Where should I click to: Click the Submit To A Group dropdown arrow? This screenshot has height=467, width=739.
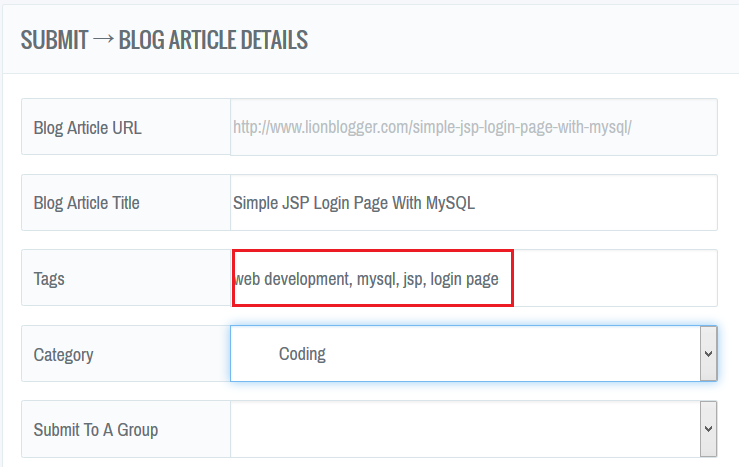pyautogui.click(x=708, y=429)
